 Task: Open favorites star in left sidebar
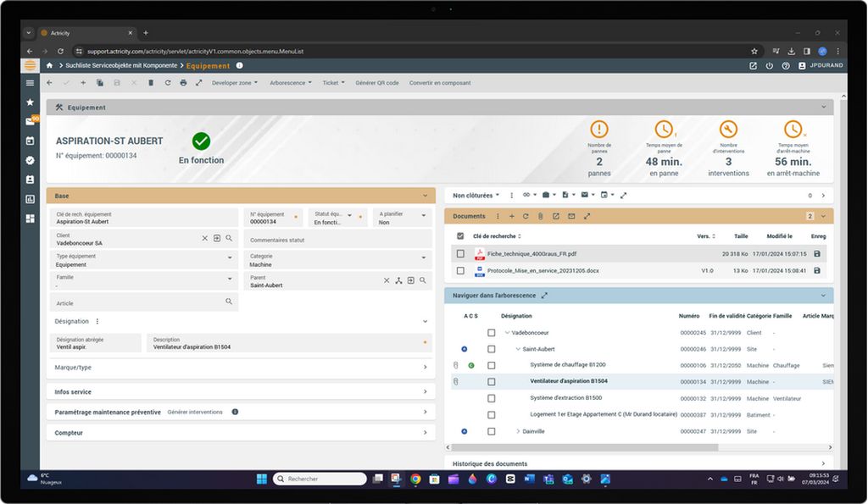coord(30,102)
